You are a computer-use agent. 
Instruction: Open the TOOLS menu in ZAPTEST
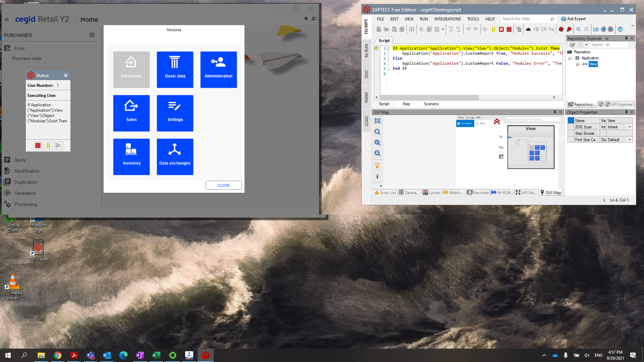coord(473,19)
